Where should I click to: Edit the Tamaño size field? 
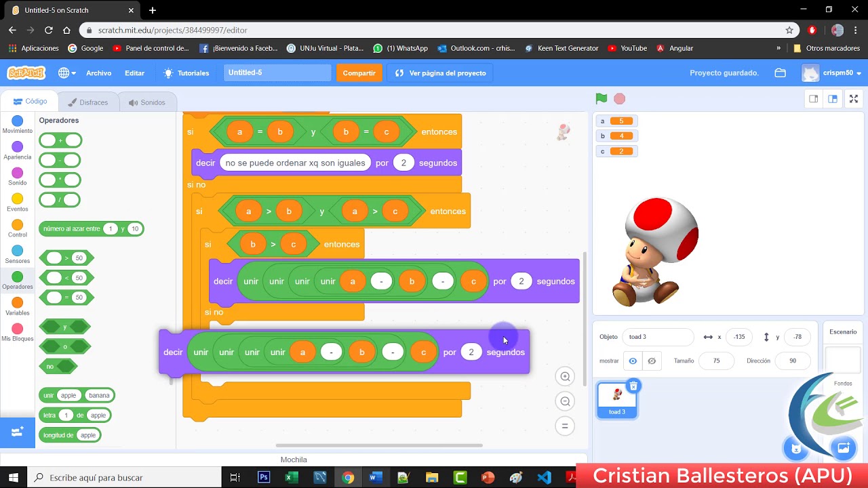tap(716, 361)
